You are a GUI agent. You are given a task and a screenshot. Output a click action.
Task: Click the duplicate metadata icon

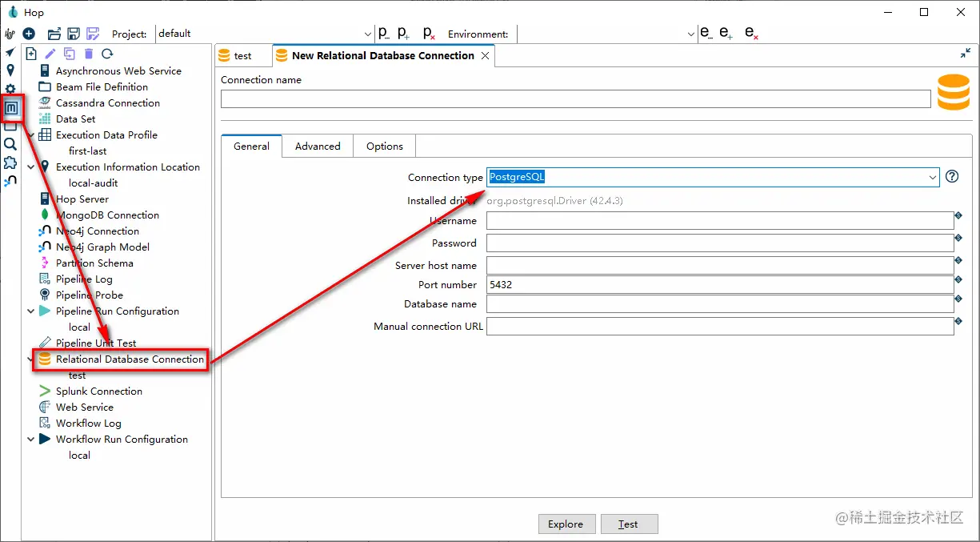(x=70, y=54)
